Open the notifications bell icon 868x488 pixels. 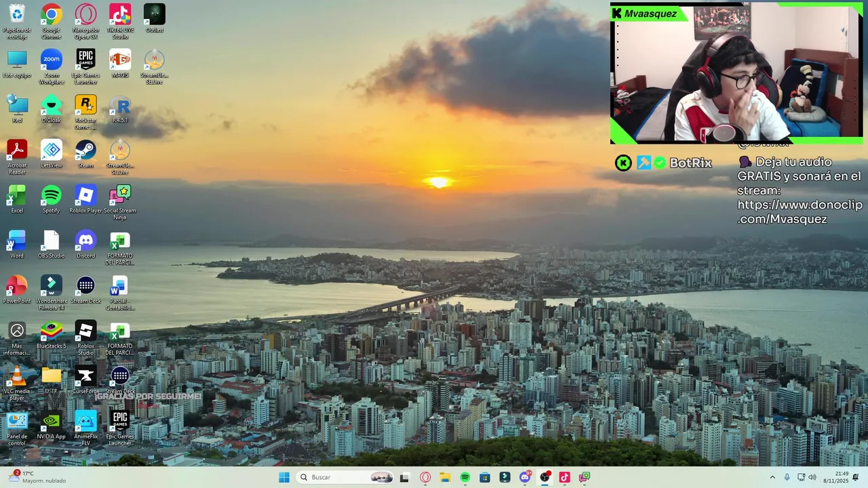(856, 477)
